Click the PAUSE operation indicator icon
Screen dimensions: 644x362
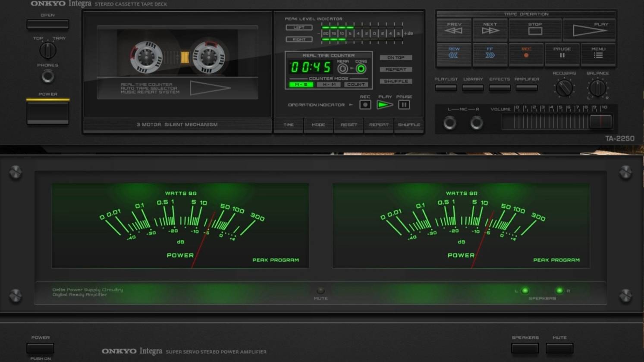click(x=404, y=105)
